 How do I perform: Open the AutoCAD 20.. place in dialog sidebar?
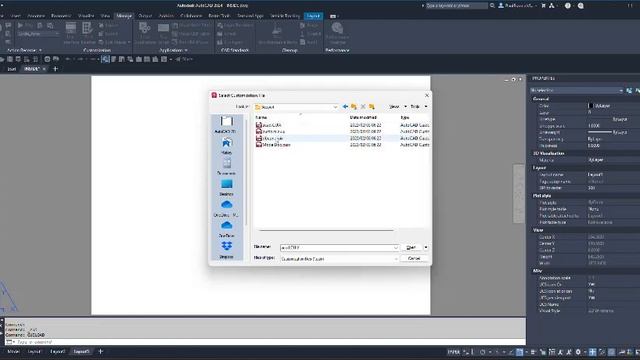[227, 124]
